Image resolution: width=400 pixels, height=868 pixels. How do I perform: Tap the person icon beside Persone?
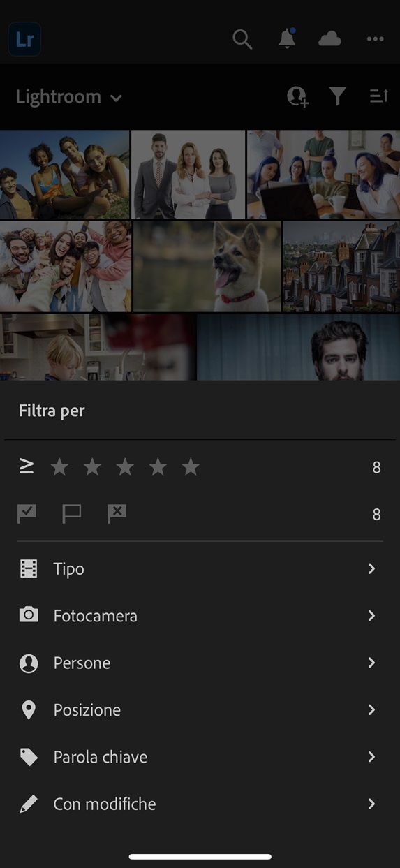29,663
